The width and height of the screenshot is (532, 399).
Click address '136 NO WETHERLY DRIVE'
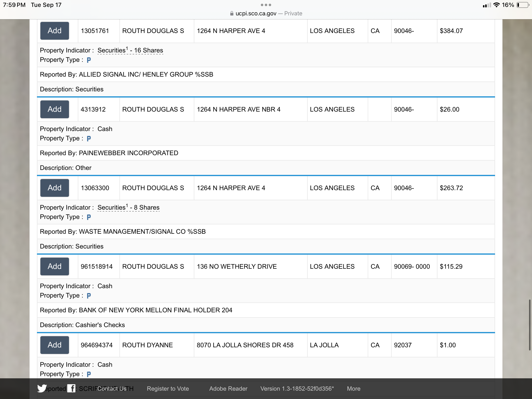click(237, 266)
